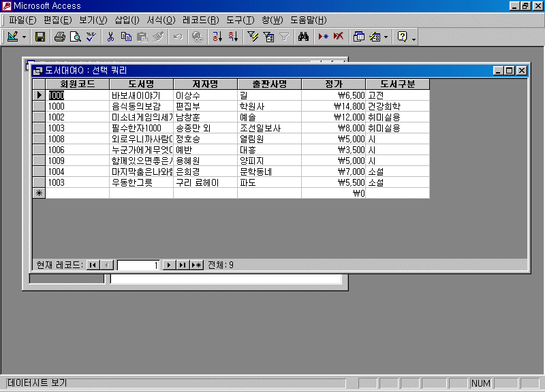Click cell 양피지
This screenshot has width=545, height=392.
coord(269,161)
